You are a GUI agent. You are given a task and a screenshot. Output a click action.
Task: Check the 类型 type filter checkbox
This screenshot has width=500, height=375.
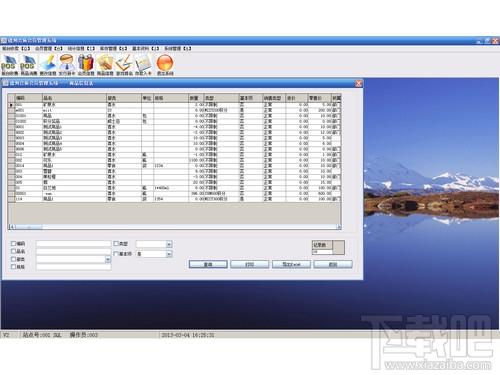[x=116, y=244]
